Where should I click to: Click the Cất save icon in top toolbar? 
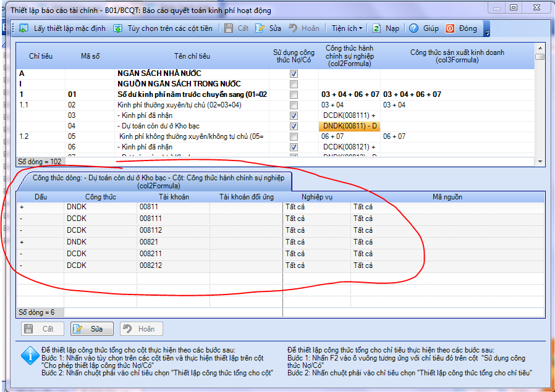[229, 28]
